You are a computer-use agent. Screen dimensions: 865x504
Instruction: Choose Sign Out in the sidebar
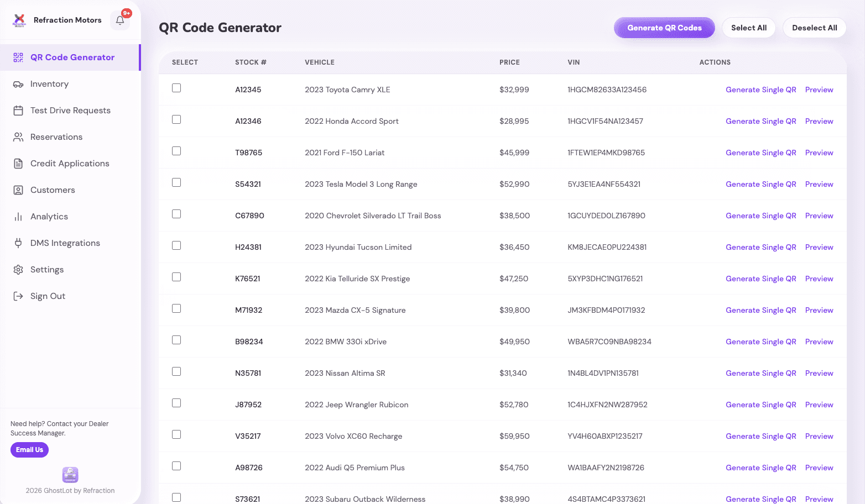[48, 296]
